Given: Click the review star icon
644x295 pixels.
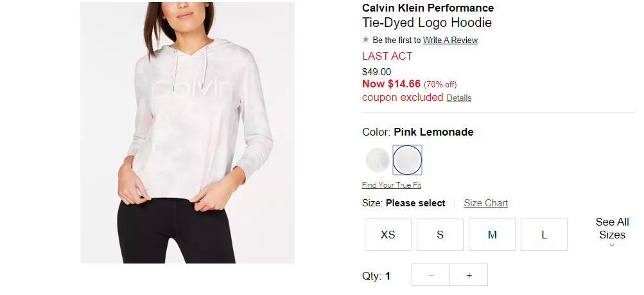Looking at the screenshot, I should [x=365, y=40].
